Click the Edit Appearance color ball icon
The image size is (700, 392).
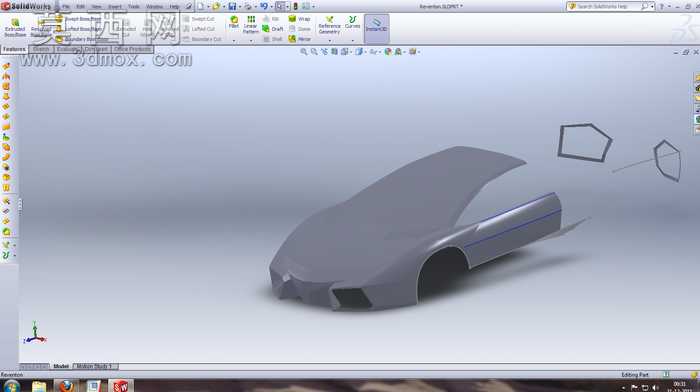click(388, 52)
